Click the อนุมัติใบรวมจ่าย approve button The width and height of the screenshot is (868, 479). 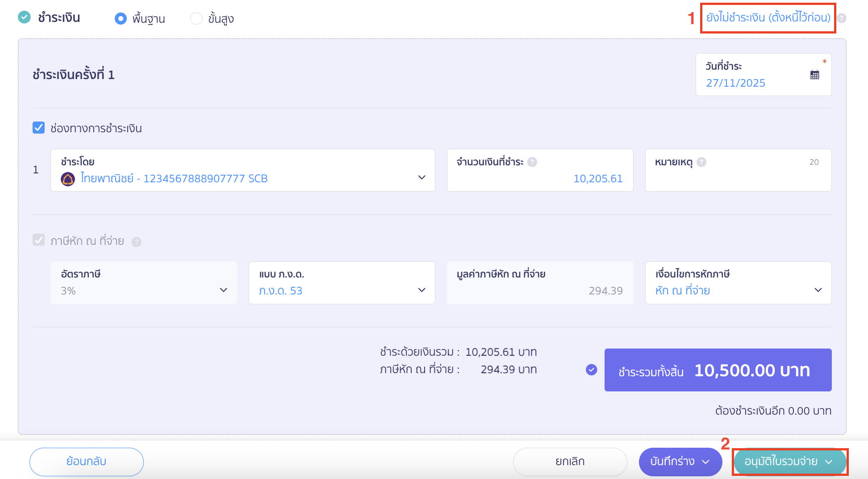pyautogui.click(x=784, y=462)
